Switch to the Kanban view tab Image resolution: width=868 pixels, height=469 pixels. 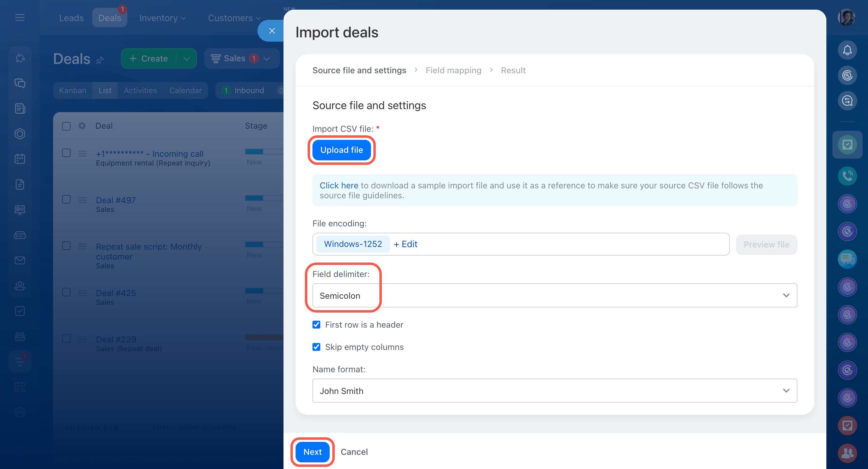(72, 90)
